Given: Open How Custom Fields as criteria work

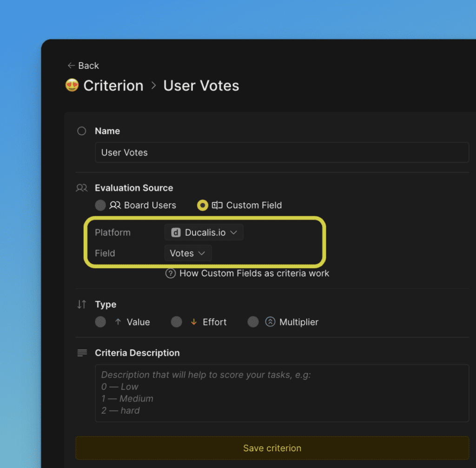Looking at the screenshot, I should click(254, 274).
